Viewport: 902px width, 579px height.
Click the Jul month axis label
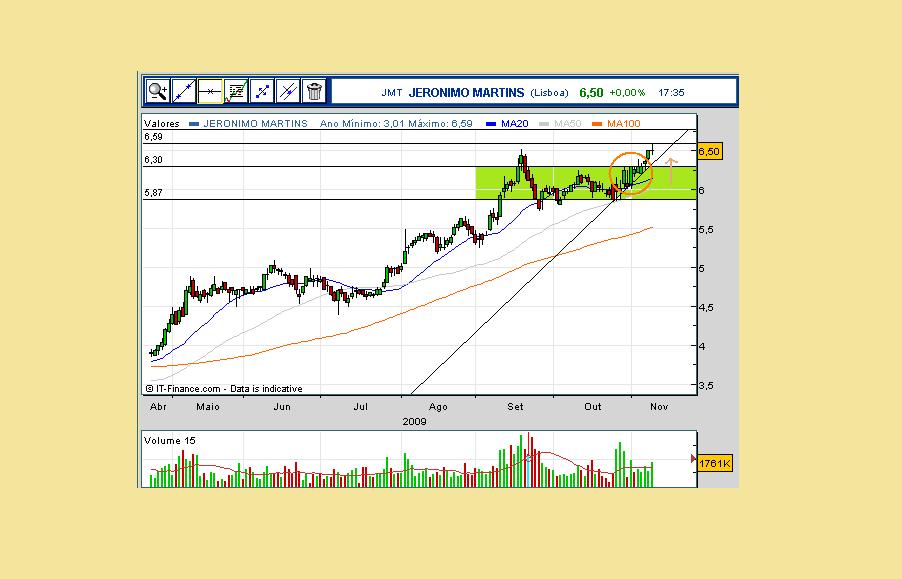[x=361, y=407]
